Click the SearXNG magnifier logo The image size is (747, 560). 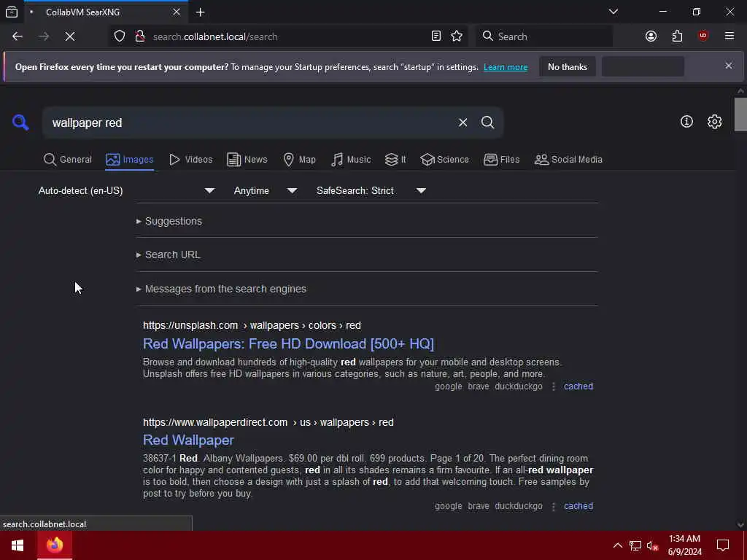coord(20,122)
